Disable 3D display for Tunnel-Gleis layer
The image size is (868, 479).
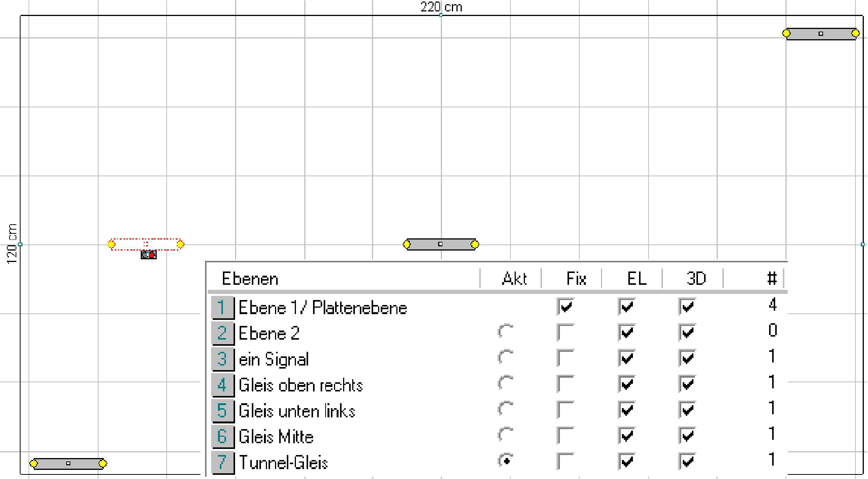click(687, 461)
